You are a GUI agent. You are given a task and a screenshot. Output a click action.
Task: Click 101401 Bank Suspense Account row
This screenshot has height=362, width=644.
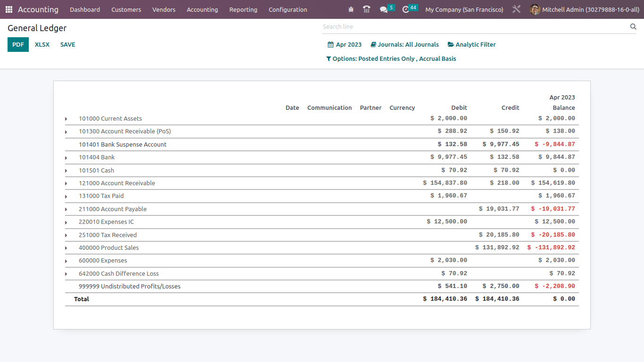pos(322,145)
